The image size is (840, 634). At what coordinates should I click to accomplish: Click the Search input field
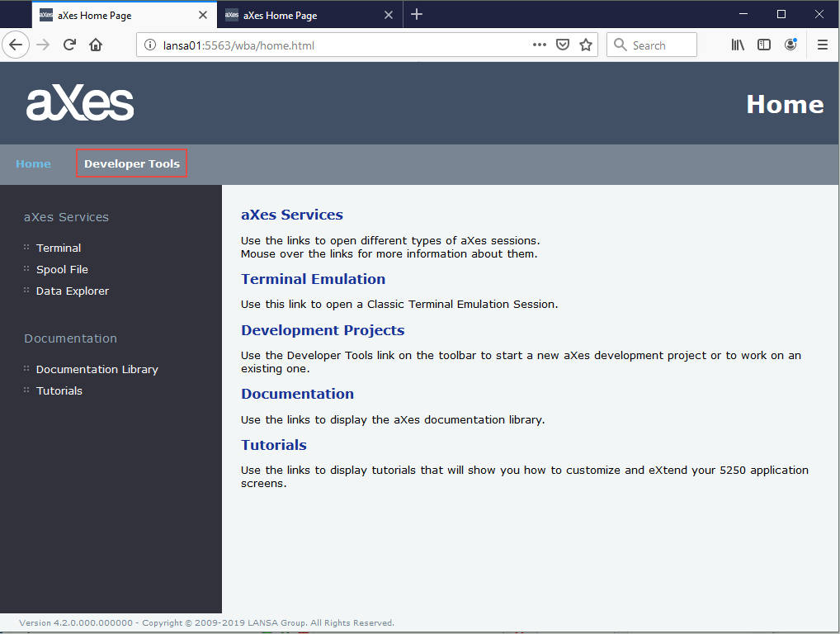coord(662,45)
